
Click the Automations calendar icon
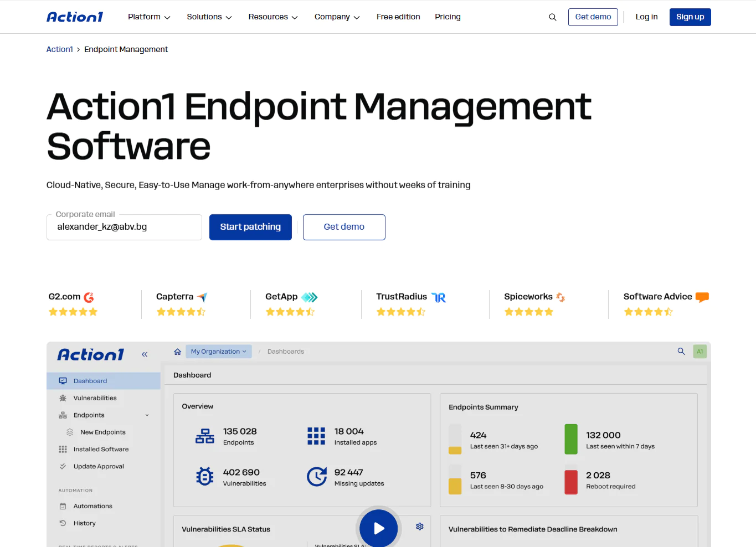tap(63, 506)
